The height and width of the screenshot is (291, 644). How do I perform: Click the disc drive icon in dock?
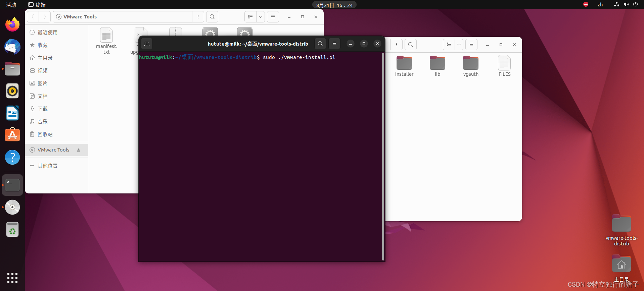click(x=12, y=207)
